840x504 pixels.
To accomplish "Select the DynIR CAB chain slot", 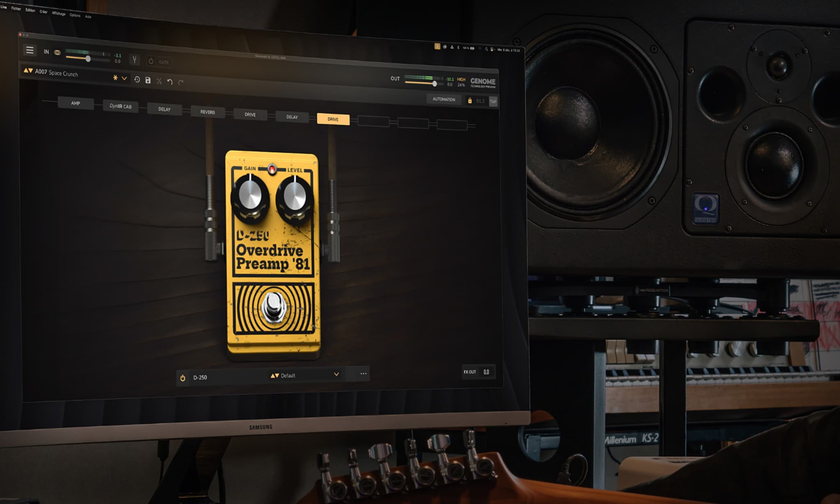I will 120,106.
